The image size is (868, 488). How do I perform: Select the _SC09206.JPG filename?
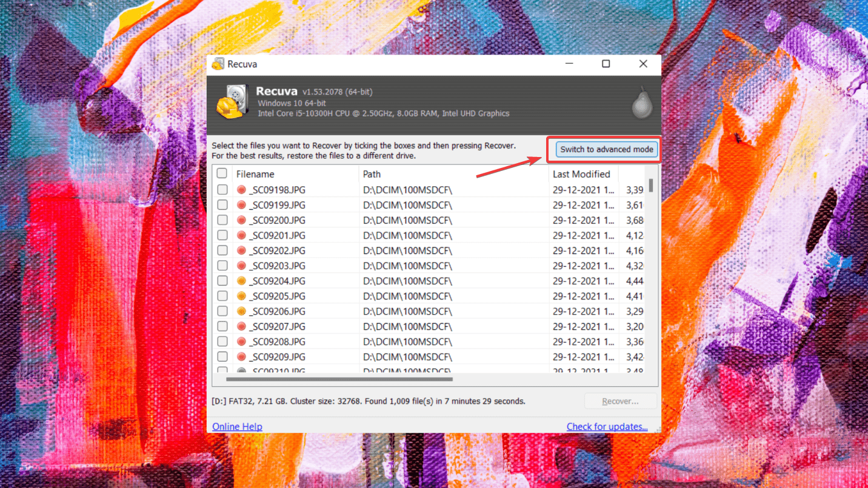coord(277,311)
